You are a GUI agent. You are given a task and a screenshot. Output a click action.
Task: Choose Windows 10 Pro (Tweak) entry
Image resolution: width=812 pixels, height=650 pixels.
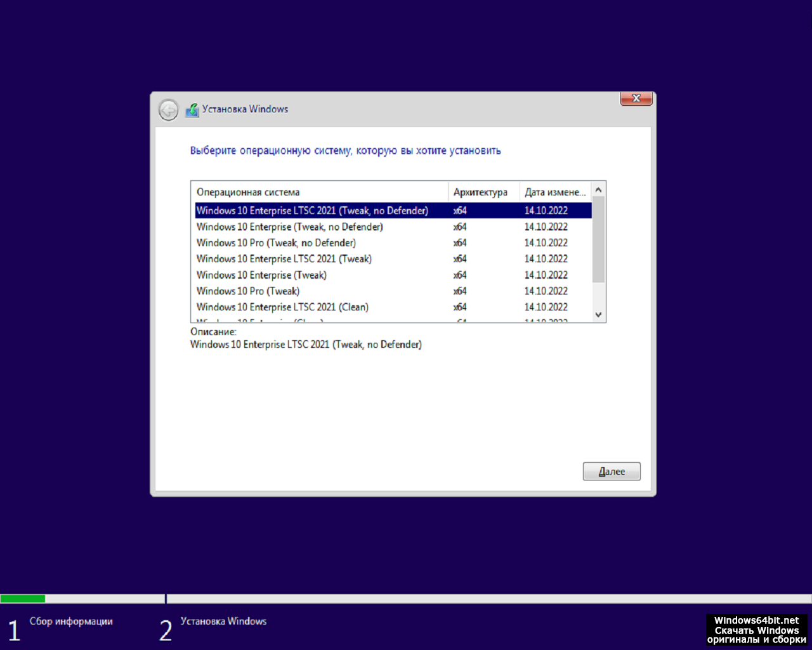point(247,291)
